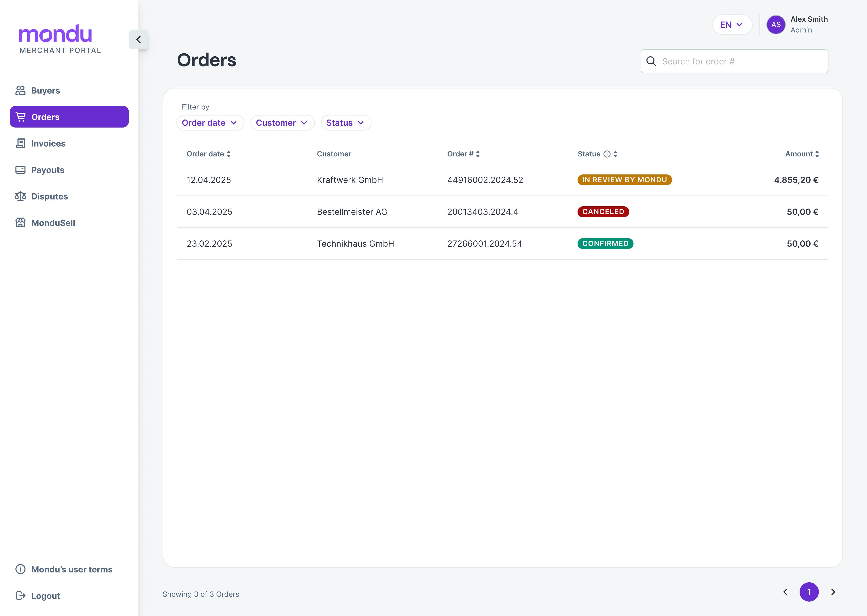Click the Status info icon in the table header
This screenshot has width=867, height=616.
click(x=607, y=154)
